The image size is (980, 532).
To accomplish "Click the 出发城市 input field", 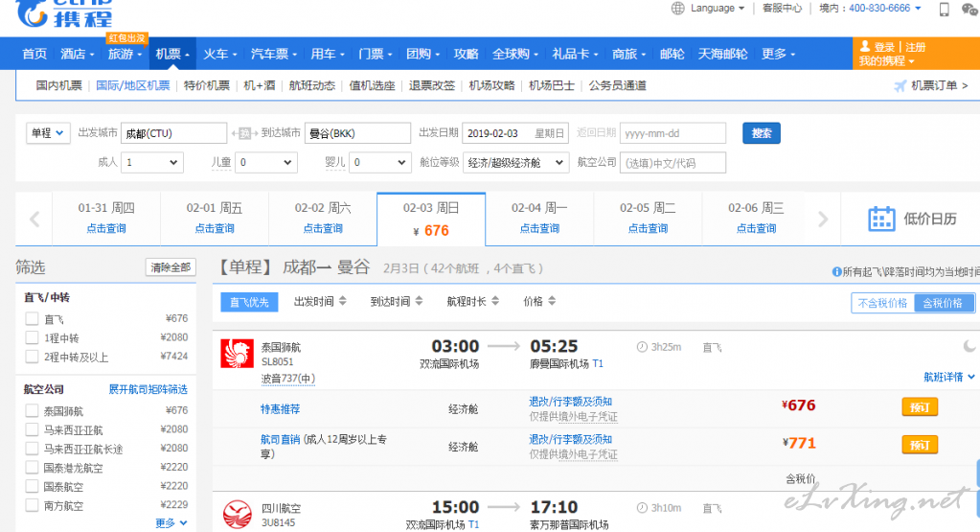I will coord(173,133).
